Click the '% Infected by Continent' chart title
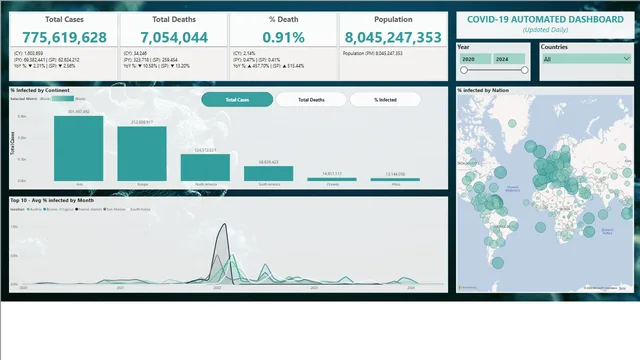This screenshot has width=640, height=360. point(40,90)
